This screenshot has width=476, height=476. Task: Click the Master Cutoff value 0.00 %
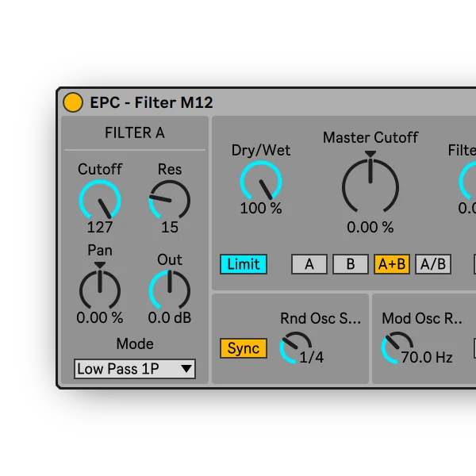coord(370,227)
